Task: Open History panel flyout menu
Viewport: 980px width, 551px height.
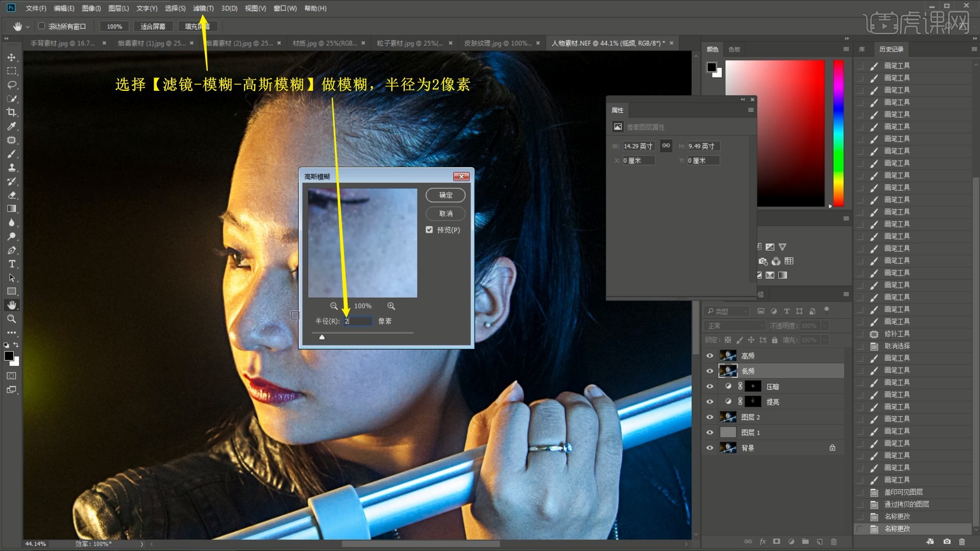Action: pos(974,49)
